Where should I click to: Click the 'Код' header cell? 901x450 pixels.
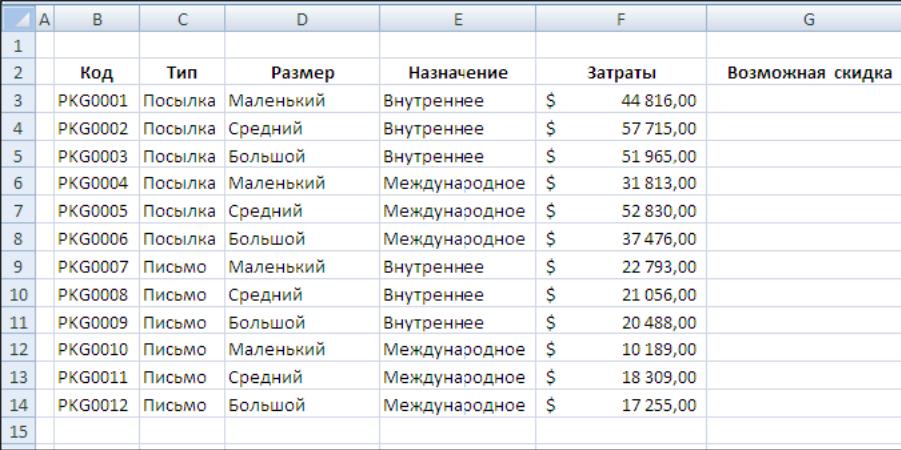coord(97,72)
